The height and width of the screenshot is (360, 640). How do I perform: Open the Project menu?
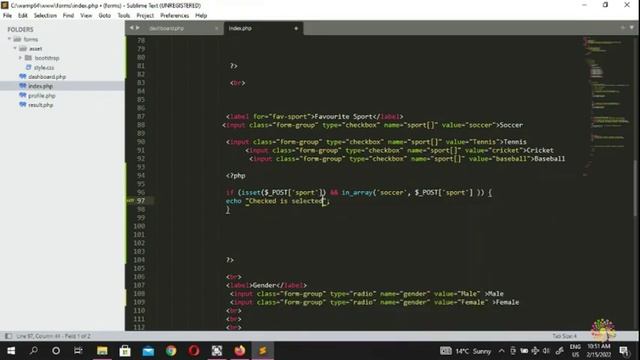point(145,16)
